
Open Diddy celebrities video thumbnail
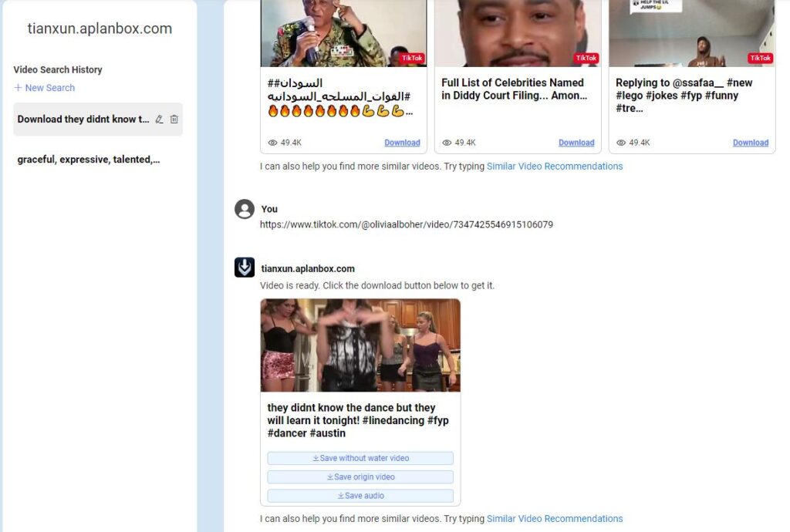pos(518,33)
